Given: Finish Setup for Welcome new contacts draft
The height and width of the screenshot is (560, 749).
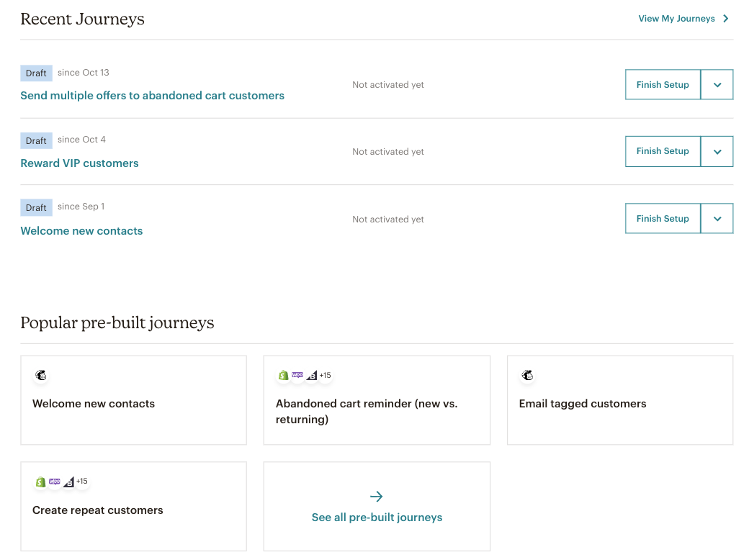Looking at the screenshot, I should click(x=663, y=219).
